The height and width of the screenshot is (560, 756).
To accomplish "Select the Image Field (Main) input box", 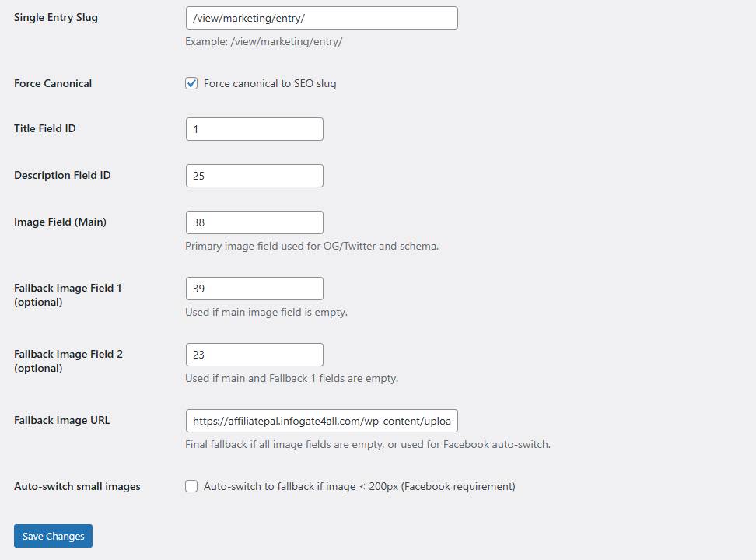I will 254,222.
